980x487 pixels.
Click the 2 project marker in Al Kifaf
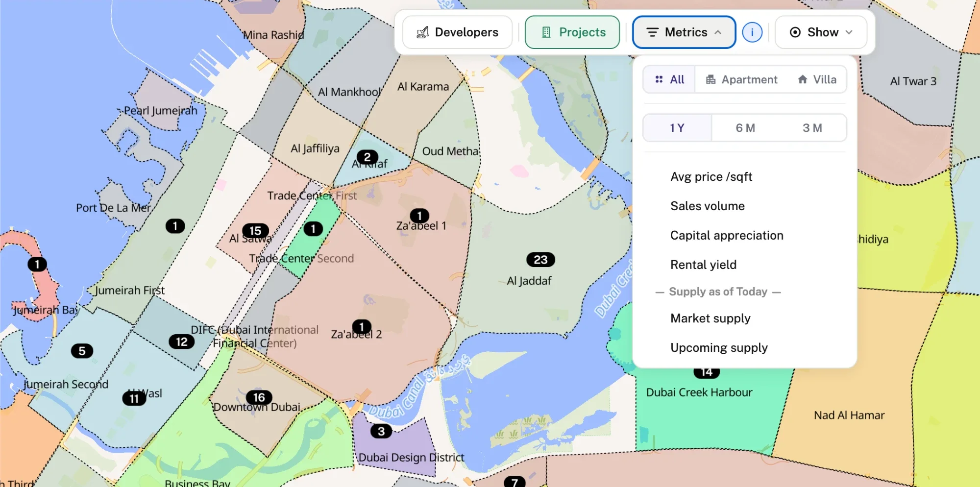click(367, 157)
